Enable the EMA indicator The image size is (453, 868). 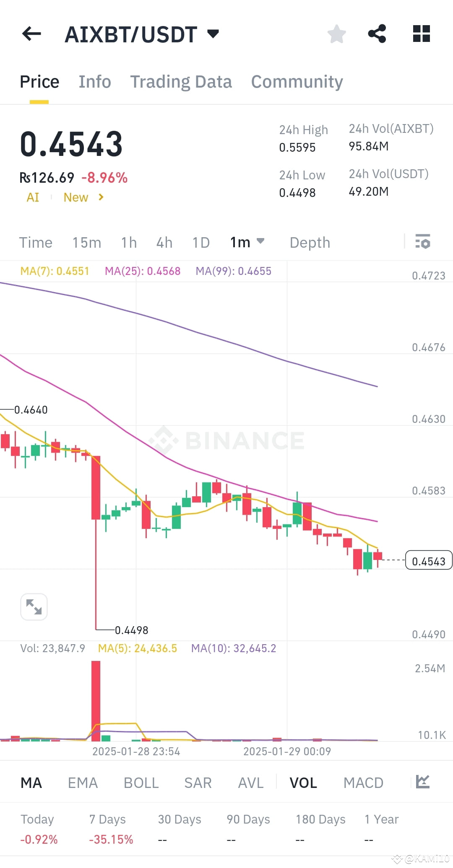83,782
